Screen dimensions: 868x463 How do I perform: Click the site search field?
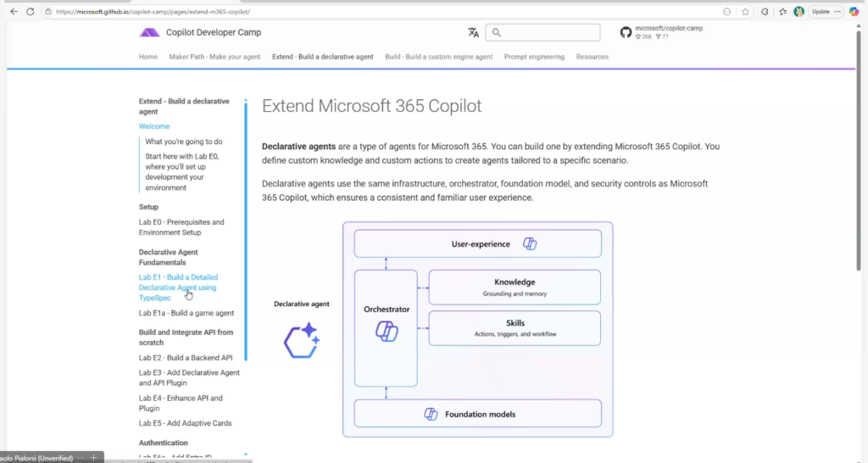[543, 33]
